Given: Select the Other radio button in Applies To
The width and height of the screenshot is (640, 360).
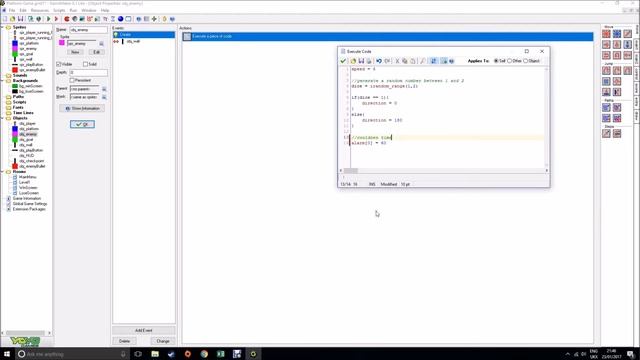Looking at the screenshot, I should pos(509,61).
